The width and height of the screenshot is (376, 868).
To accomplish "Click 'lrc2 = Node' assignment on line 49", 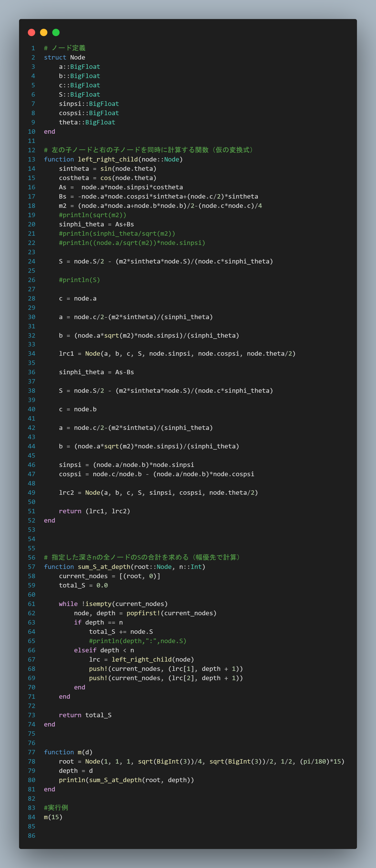I will (x=80, y=493).
